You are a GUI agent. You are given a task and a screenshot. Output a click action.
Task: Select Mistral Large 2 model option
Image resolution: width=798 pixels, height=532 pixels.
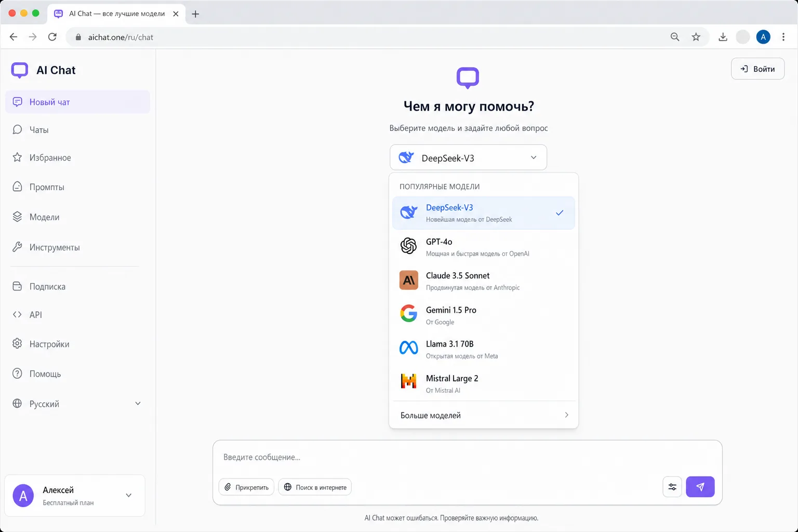coord(483,383)
